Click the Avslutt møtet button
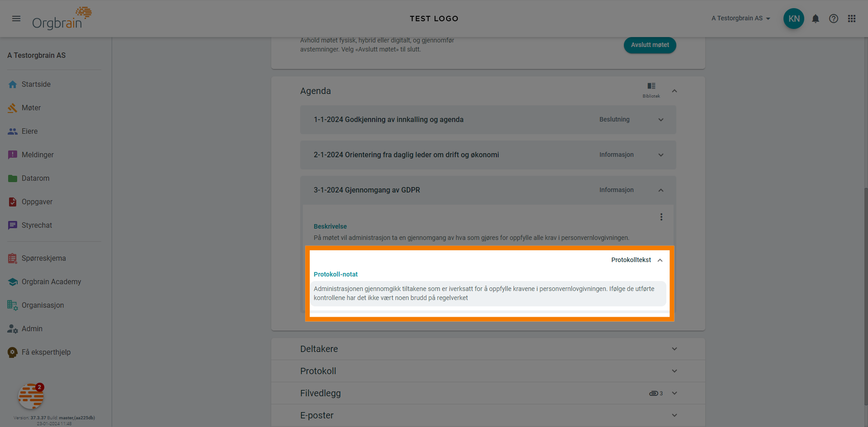 650,45
